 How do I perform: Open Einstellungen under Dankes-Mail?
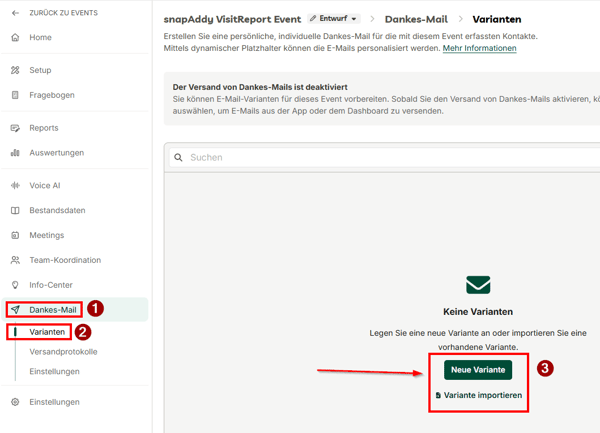pos(54,372)
